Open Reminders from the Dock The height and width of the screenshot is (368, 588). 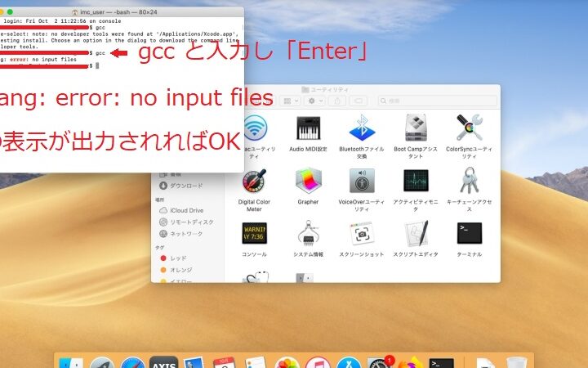pos(256,363)
